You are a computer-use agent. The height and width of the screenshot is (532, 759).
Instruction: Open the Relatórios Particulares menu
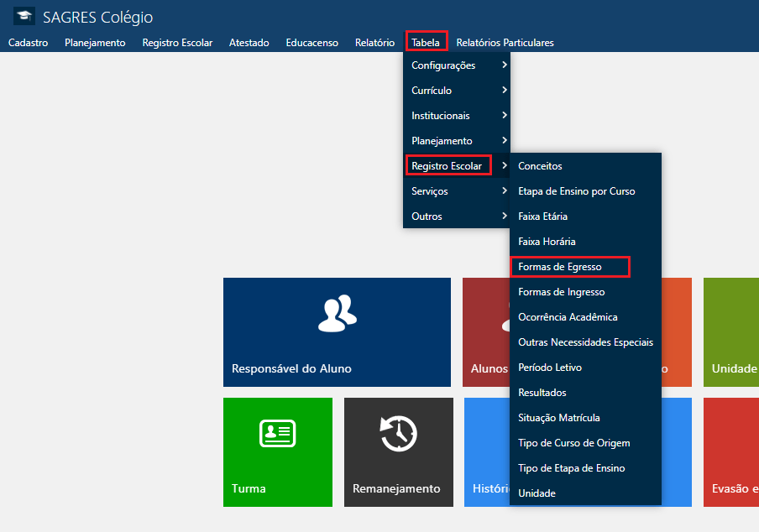[505, 43]
